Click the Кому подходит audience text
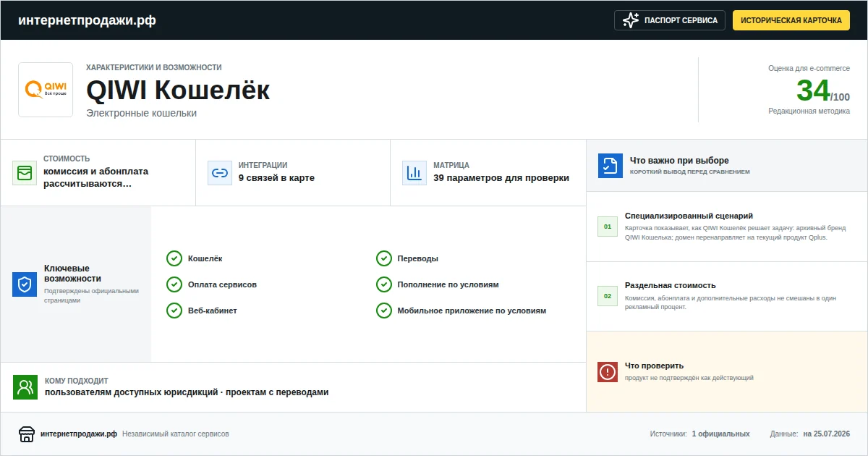This screenshot has width=868, height=456. pos(187,392)
